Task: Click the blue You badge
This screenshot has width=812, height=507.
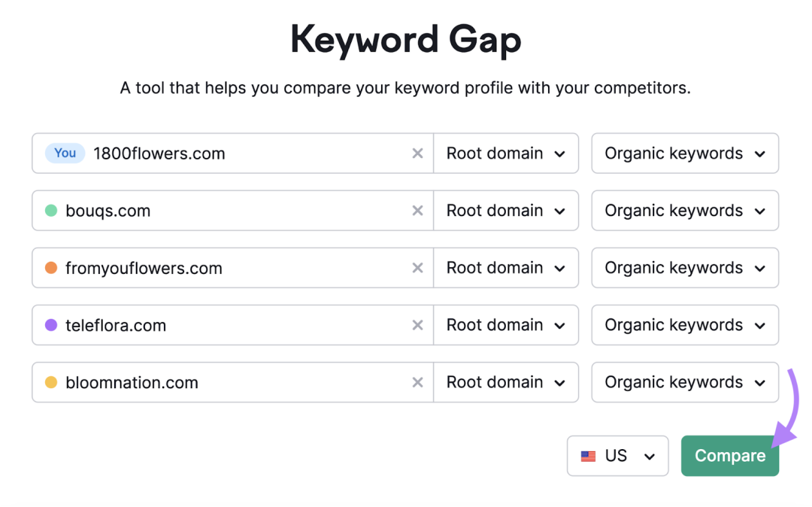Action: (x=65, y=153)
